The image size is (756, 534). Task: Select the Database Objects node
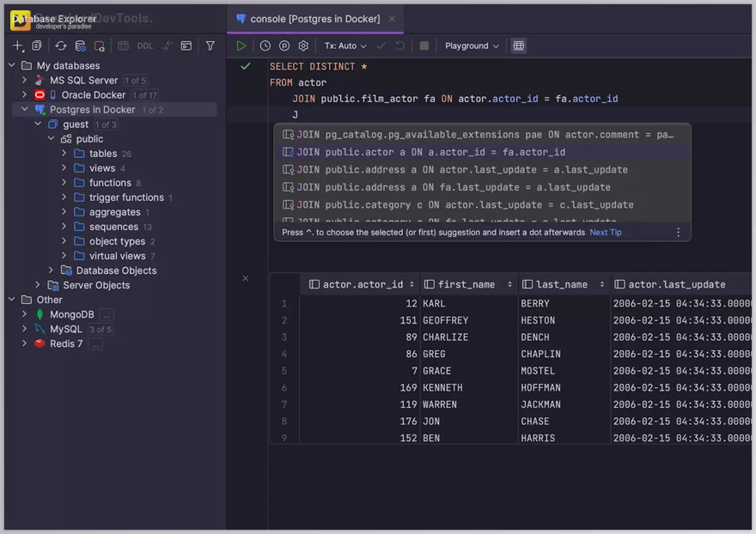(116, 270)
